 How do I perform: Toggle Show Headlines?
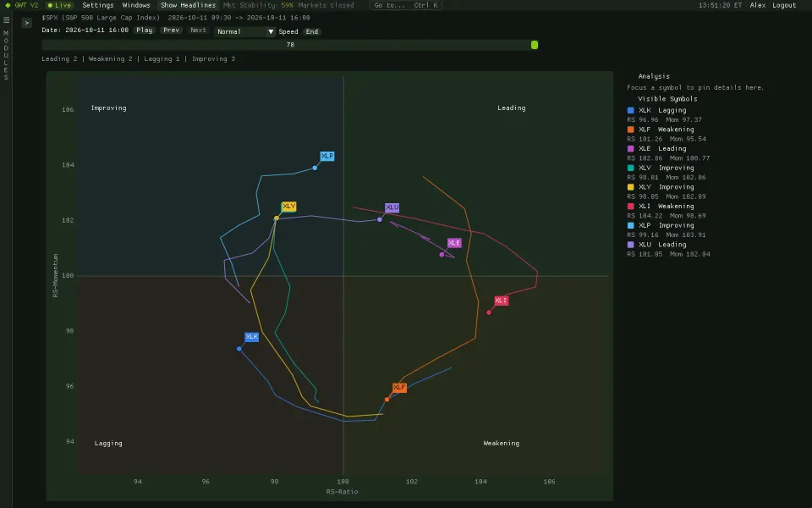(x=188, y=5)
